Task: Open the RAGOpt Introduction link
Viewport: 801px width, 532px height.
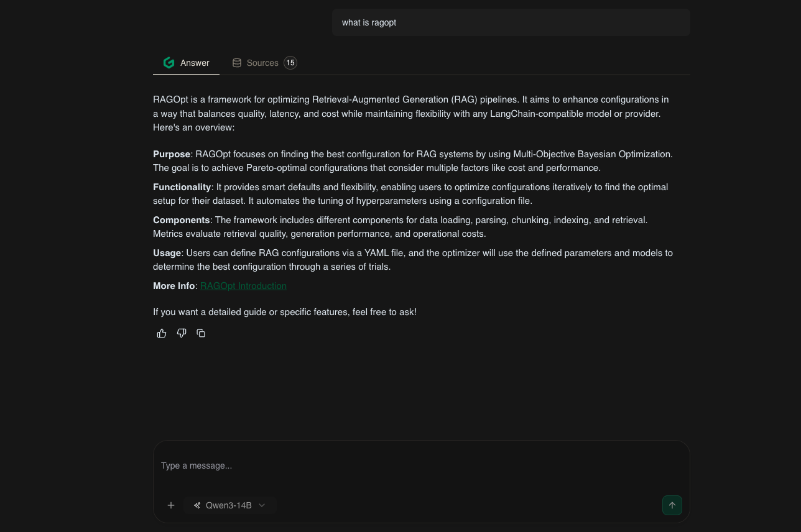Action: point(243,286)
